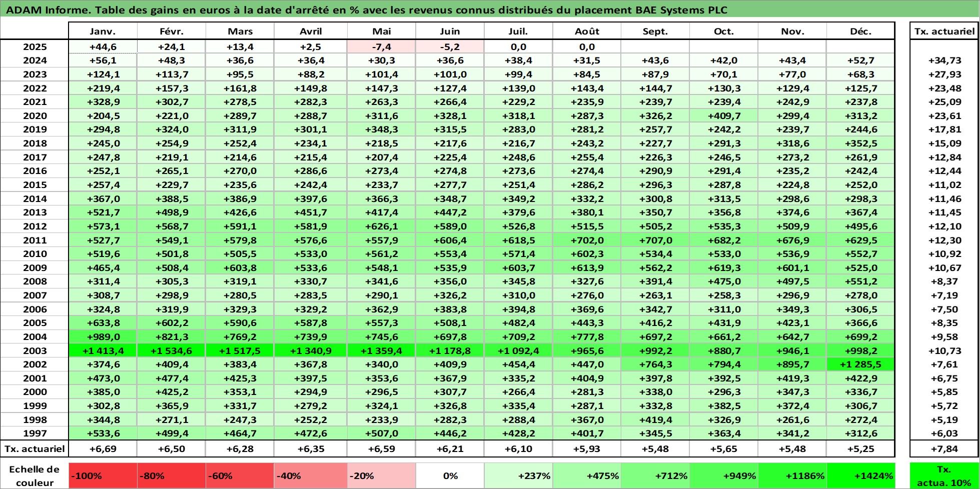
Task: Click the 0% white color scale cell
Action: coord(450,476)
